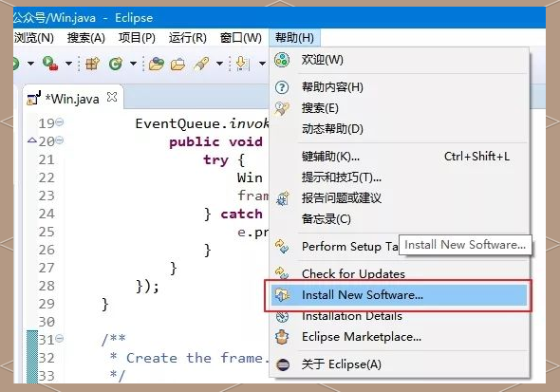Collapse the comment fold at line 31
Viewport: 560px width, 392px height.
pyautogui.click(x=60, y=338)
